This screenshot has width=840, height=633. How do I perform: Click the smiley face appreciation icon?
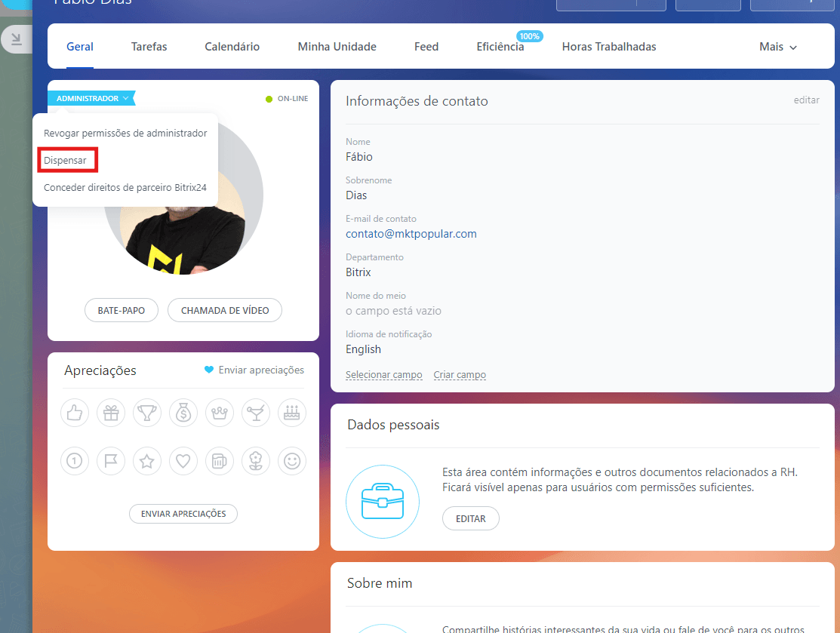(x=292, y=461)
